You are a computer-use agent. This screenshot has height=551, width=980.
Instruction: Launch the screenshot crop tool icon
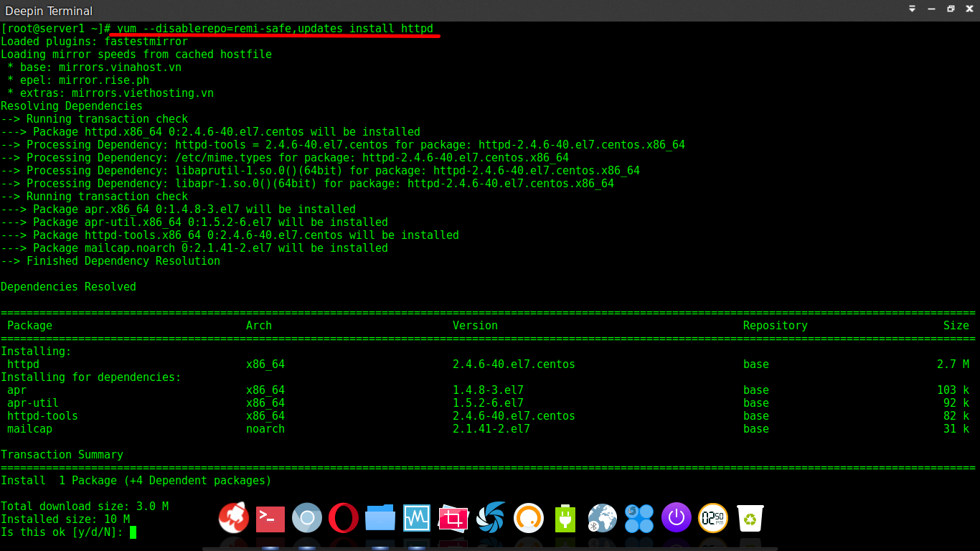coord(453,517)
